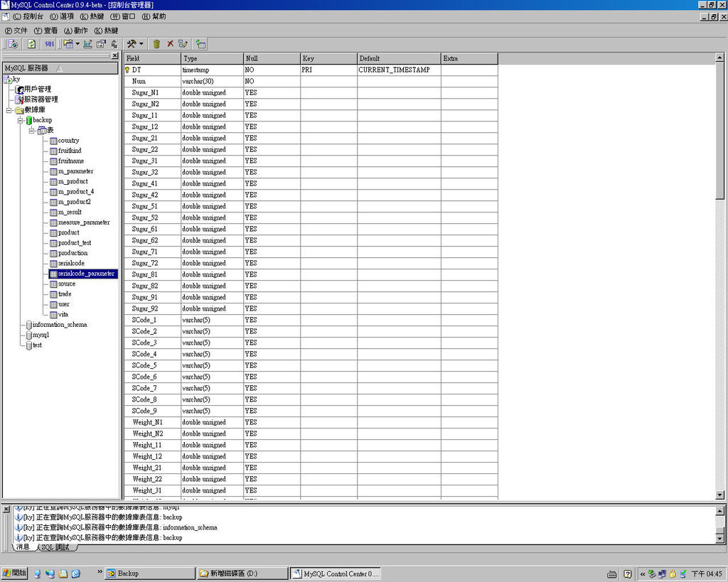This screenshot has height=582, width=728.
Task: Open the tools dropdown arrow
Action: click(141, 44)
